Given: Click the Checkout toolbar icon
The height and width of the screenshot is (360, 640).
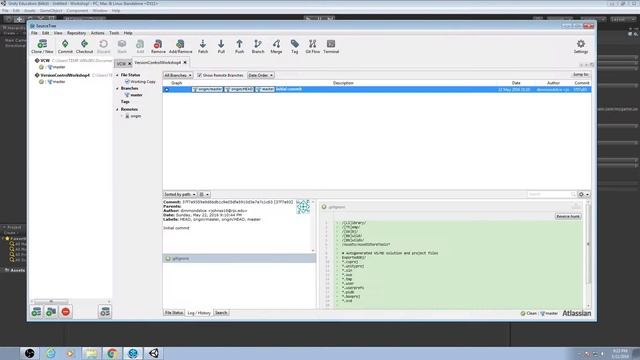Looking at the screenshot, I should pyautogui.click(x=84, y=47).
